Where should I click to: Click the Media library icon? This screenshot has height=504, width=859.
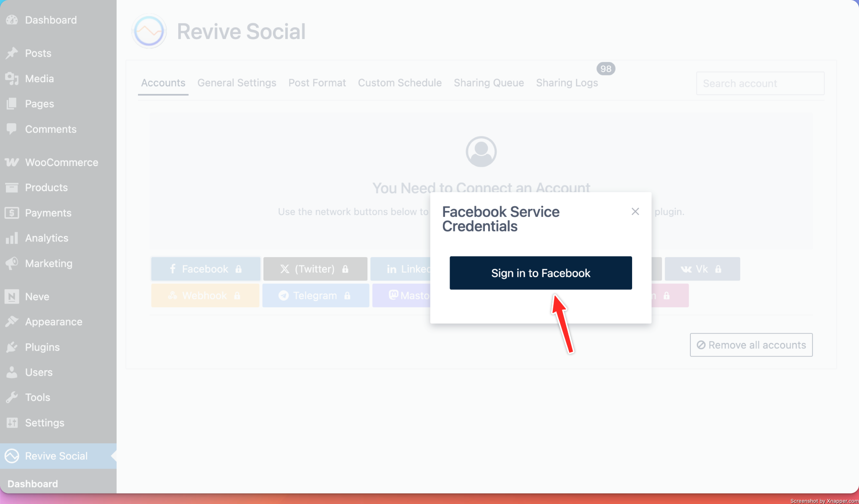pyautogui.click(x=12, y=78)
